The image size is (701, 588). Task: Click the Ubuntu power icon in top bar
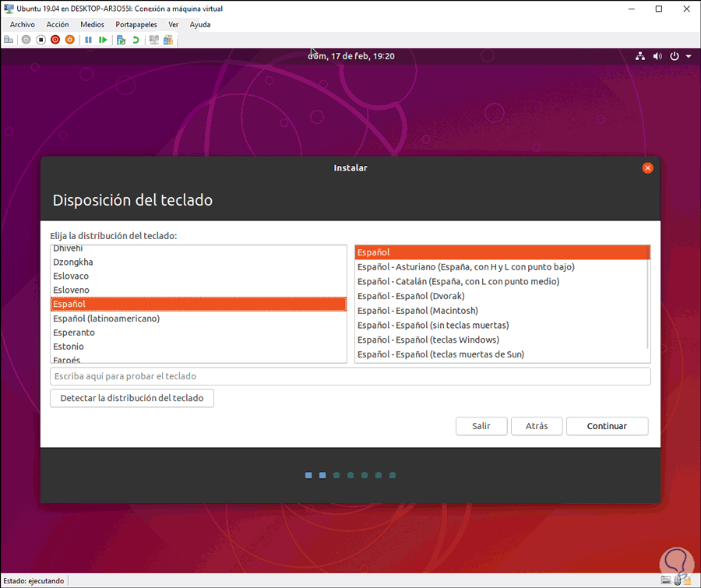[x=675, y=56]
